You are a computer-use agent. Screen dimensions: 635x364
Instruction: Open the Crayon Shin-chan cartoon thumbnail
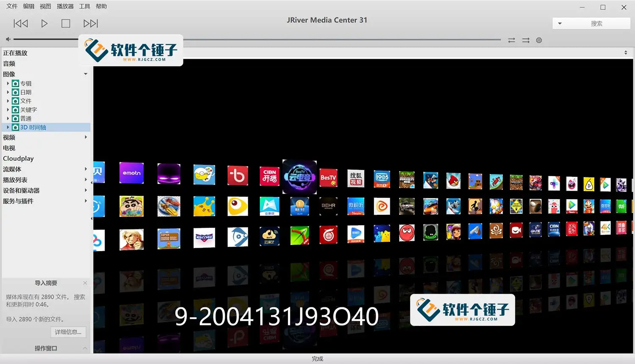[x=132, y=206]
